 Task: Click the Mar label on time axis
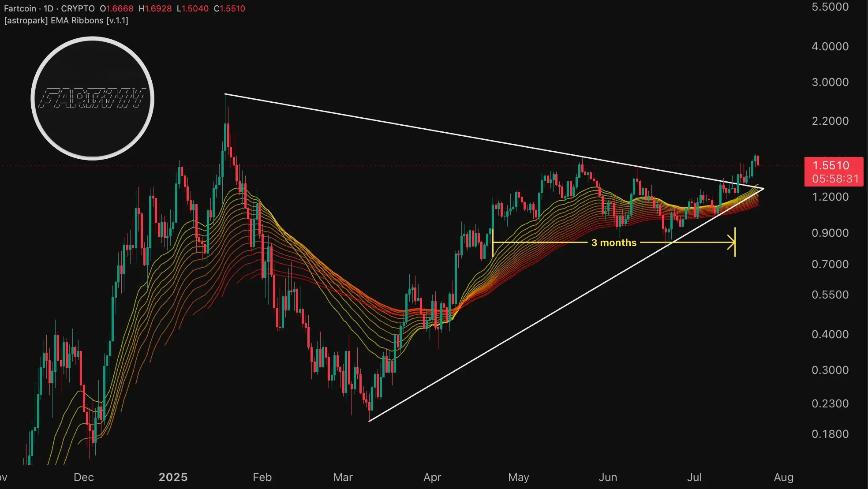343,477
